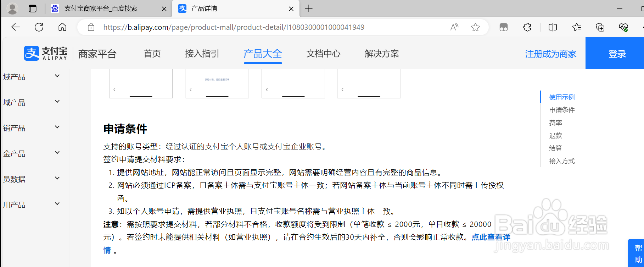Click the 用产品 sidebar label

[x=14, y=205]
